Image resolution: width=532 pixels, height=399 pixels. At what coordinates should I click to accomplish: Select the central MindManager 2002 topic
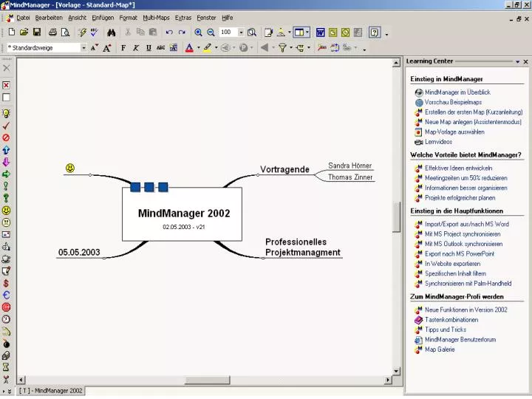click(x=182, y=214)
